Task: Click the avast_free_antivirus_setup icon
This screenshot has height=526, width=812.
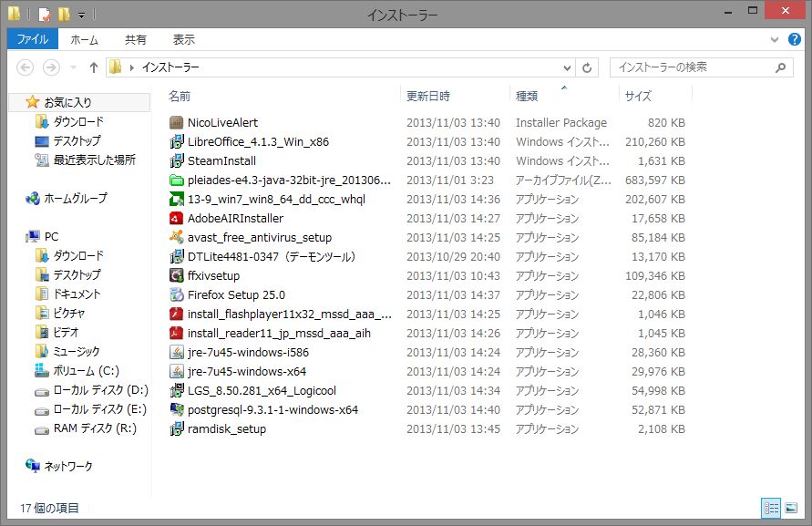Action: 177,238
